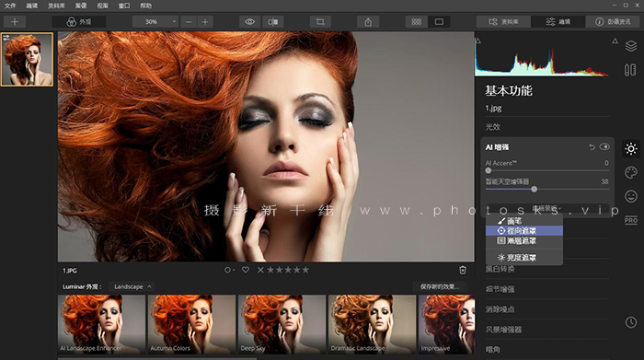Image resolution: width=644 pixels, height=360 pixels.
Task: Open the edit mask dropdown
Action: (x=546, y=208)
